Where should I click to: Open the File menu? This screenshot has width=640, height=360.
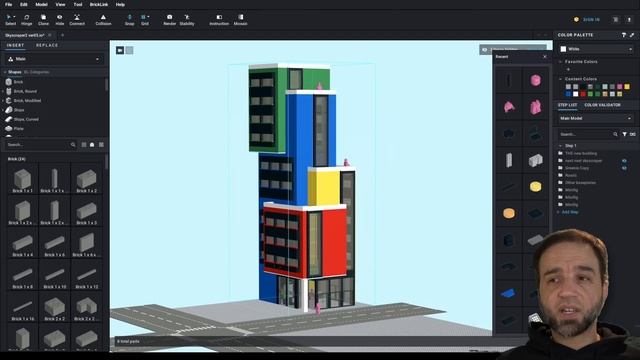[x=8, y=4]
